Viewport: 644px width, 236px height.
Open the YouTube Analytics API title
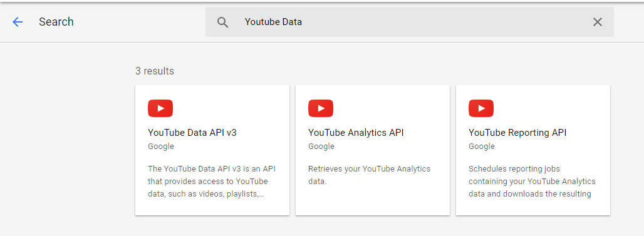[x=356, y=133]
